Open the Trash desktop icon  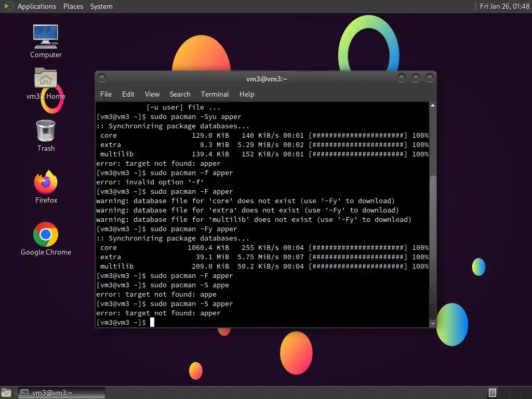(x=46, y=136)
